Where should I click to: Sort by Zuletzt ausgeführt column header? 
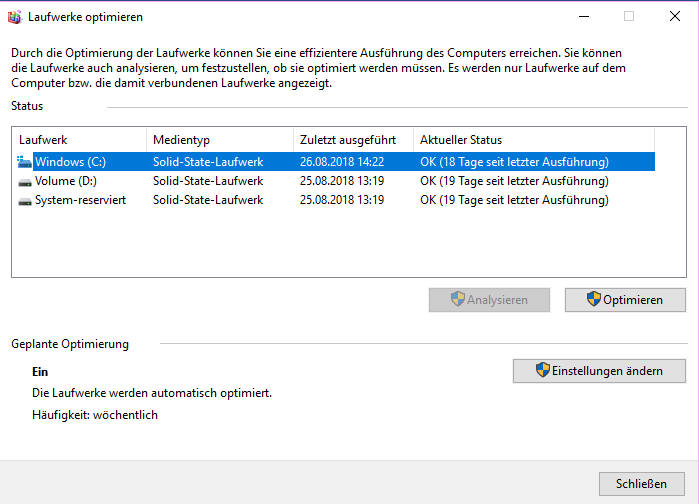[354, 140]
